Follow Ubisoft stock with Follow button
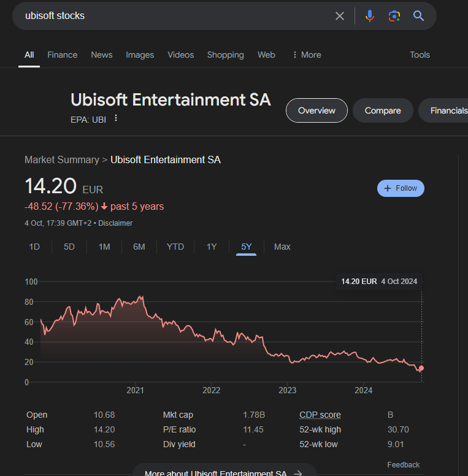This screenshot has height=476, width=468. 401,188
